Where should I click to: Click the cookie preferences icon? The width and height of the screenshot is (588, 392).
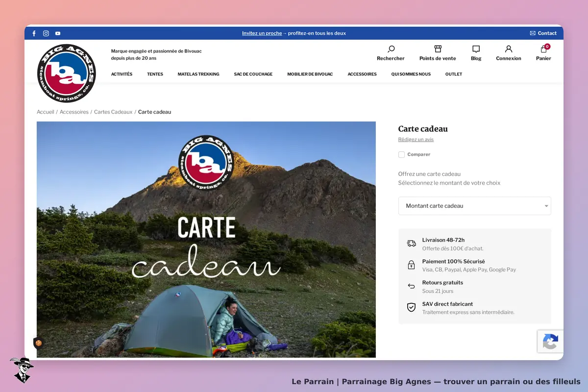click(x=38, y=343)
